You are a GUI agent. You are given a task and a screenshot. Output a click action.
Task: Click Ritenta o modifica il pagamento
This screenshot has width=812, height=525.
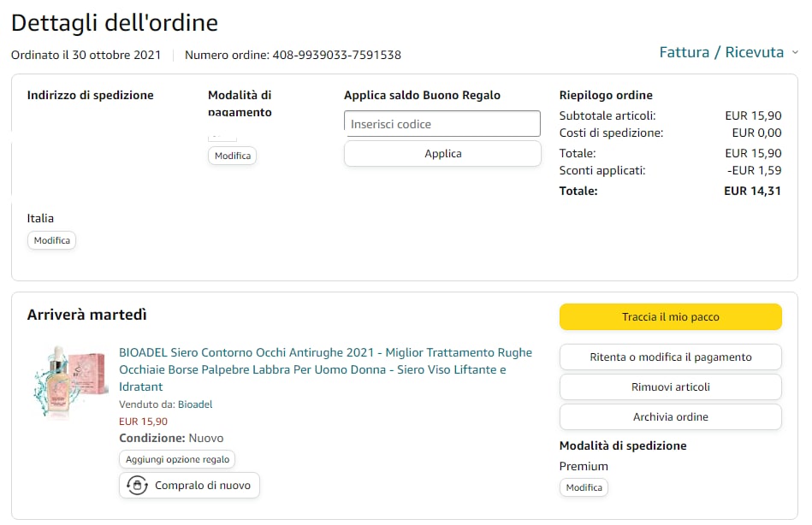tap(670, 357)
